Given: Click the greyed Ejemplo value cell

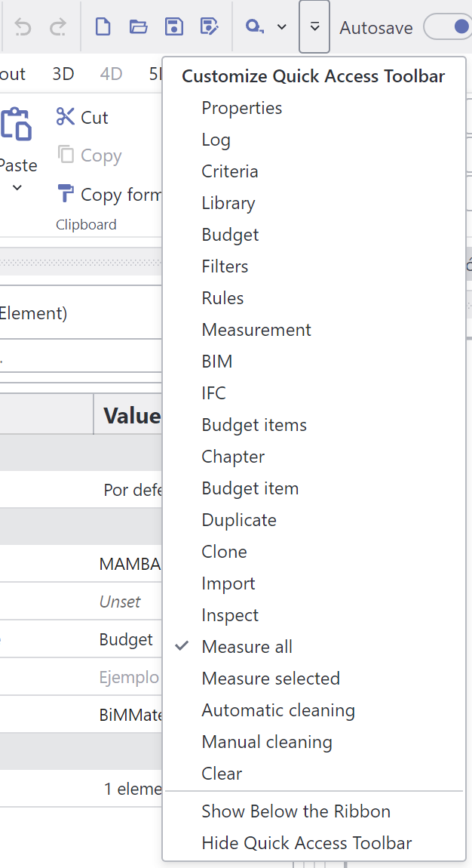Looking at the screenshot, I should pos(128,677).
